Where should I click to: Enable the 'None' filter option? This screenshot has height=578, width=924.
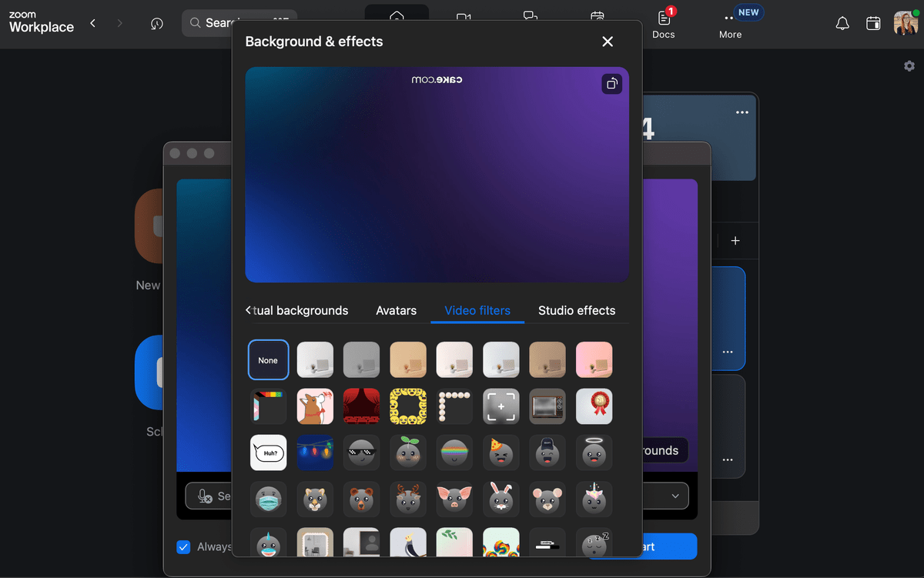268,359
